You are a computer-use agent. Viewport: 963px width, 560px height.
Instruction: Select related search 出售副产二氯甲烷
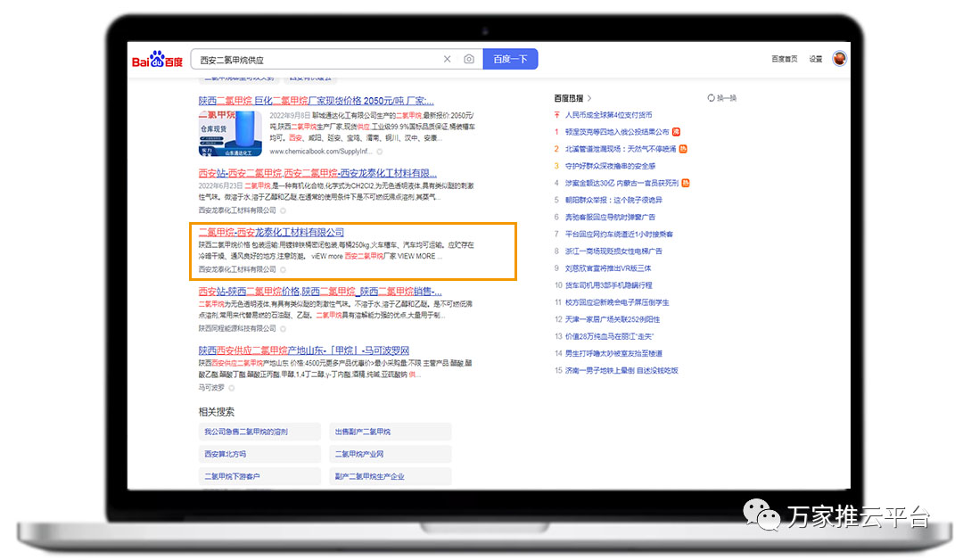(363, 432)
